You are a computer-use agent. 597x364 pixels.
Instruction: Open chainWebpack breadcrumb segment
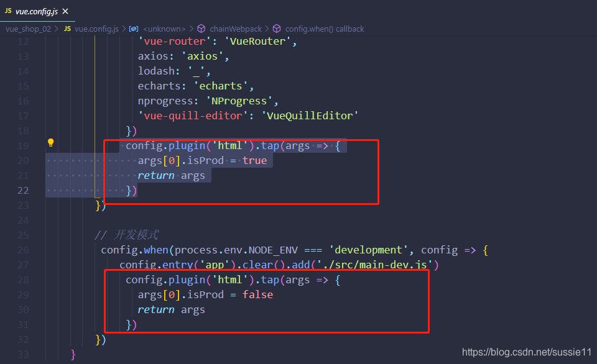point(236,29)
